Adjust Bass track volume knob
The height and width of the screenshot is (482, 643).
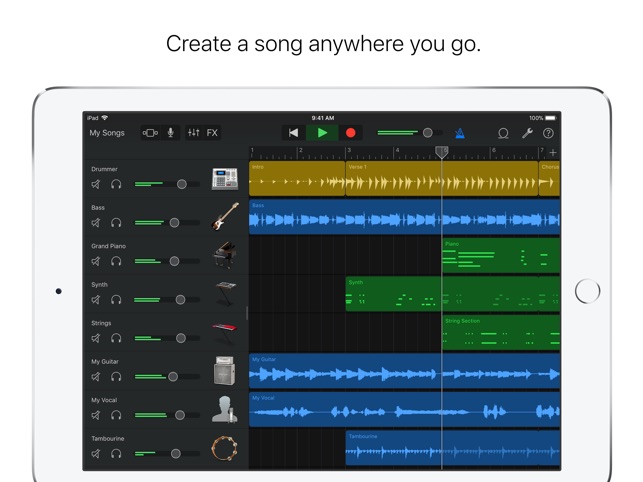(x=174, y=223)
